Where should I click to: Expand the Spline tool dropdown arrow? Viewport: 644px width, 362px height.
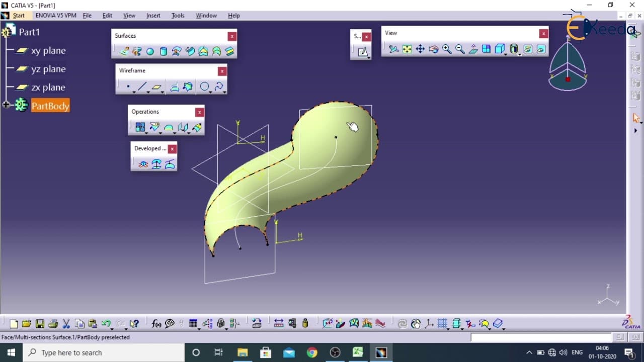(x=225, y=92)
